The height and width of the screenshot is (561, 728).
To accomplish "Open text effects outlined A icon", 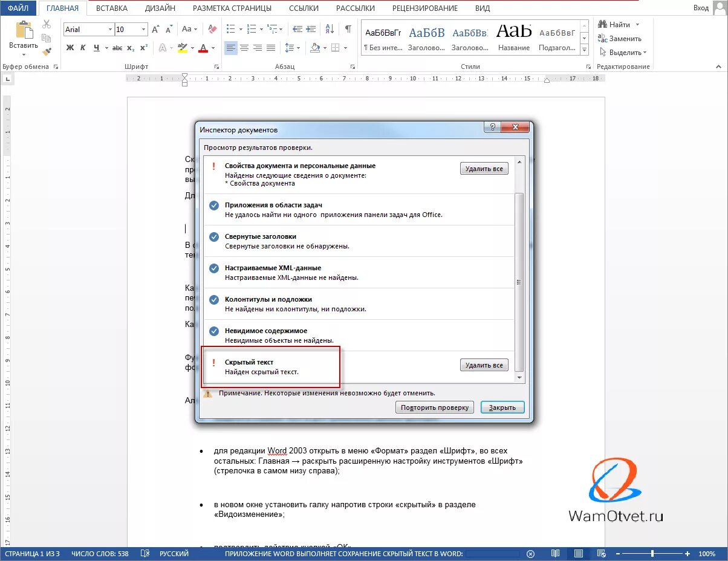I will pos(162,48).
